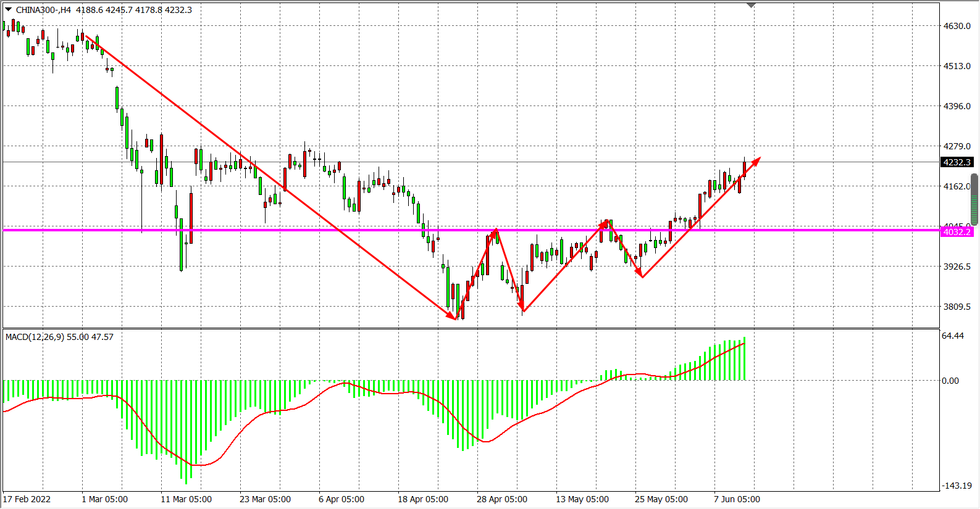Click the red arrowhead at the latest candle
980x509 pixels.
[756, 160]
